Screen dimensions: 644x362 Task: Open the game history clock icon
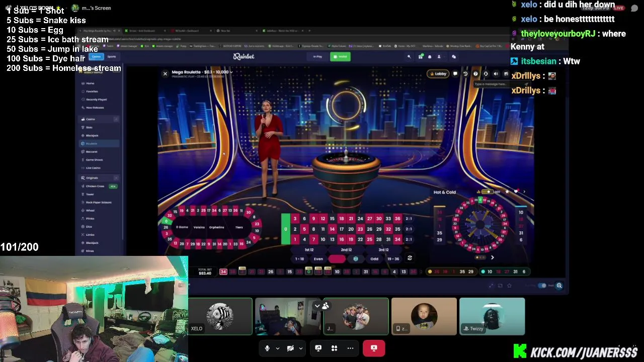[465, 74]
